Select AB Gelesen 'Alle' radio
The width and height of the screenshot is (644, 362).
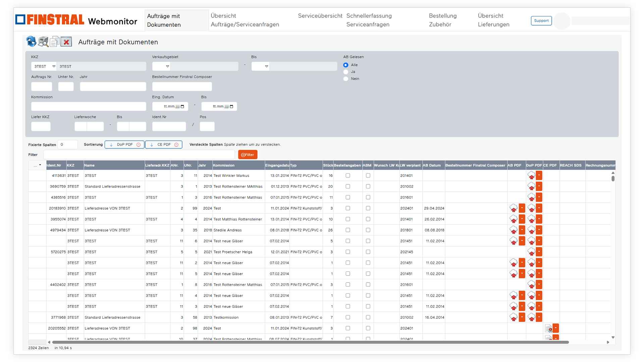[x=346, y=65]
